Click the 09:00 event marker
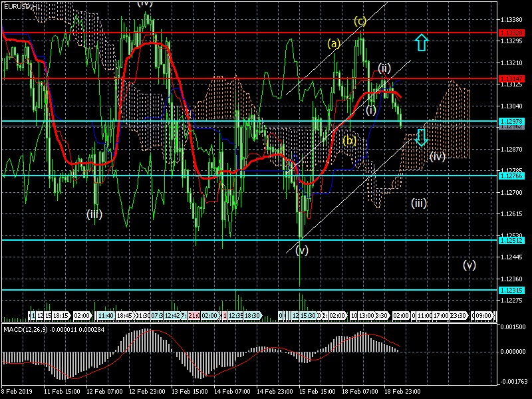Viewport: 532px width, 399px height. 483,315
